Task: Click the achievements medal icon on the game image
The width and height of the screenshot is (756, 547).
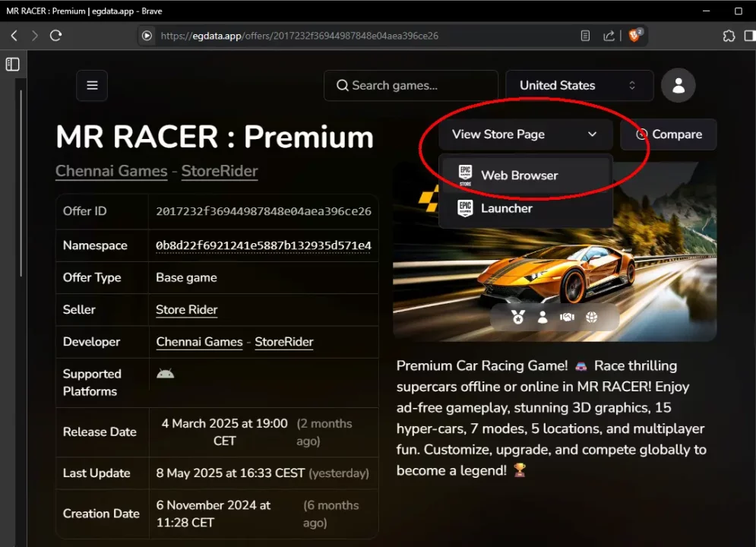Action: pos(518,317)
